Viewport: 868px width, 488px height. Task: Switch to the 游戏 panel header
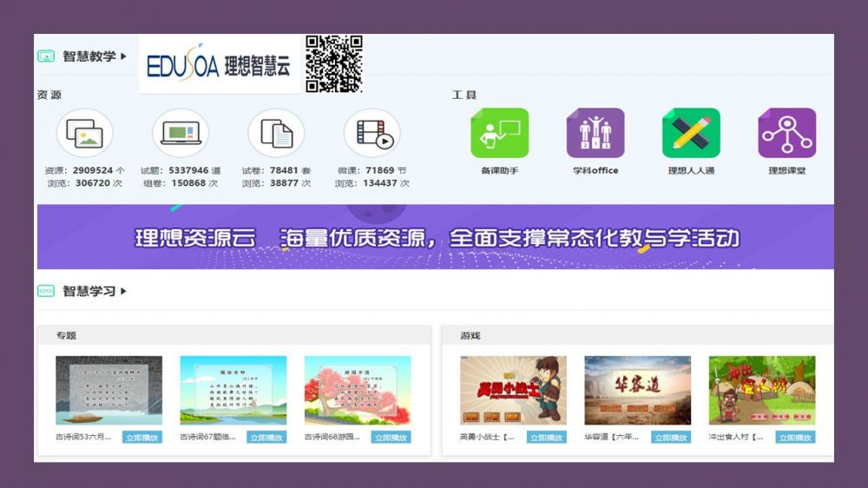tap(470, 335)
